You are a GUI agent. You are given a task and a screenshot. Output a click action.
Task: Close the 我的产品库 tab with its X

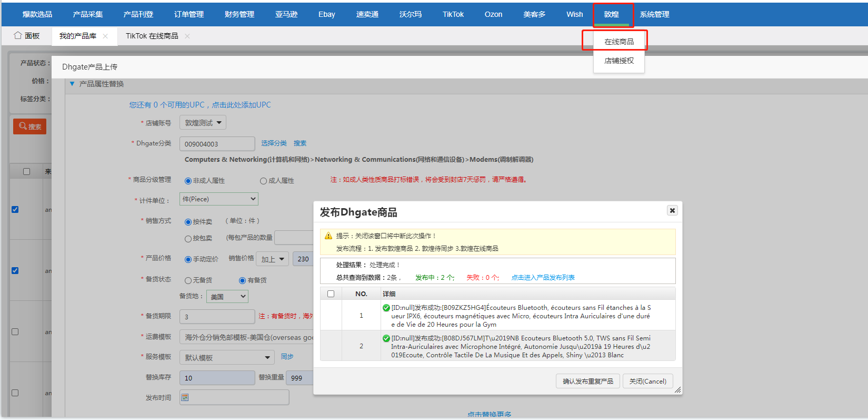click(105, 36)
